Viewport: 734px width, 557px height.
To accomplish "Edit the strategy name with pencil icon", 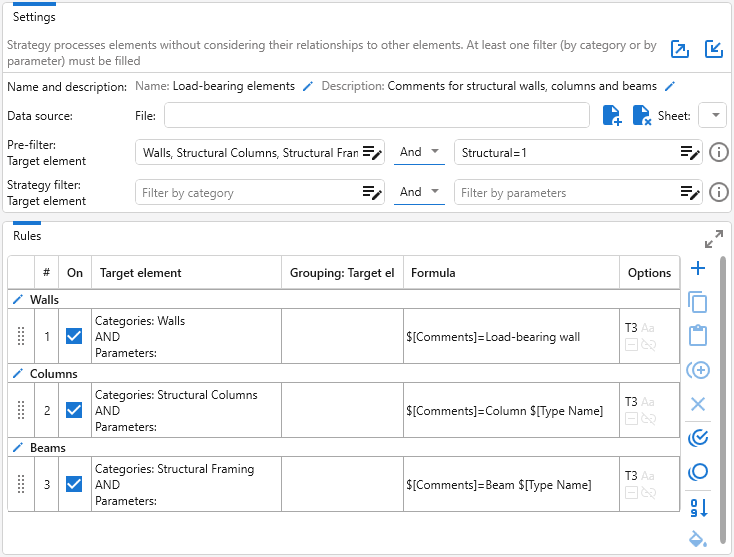I will (x=308, y=86).
